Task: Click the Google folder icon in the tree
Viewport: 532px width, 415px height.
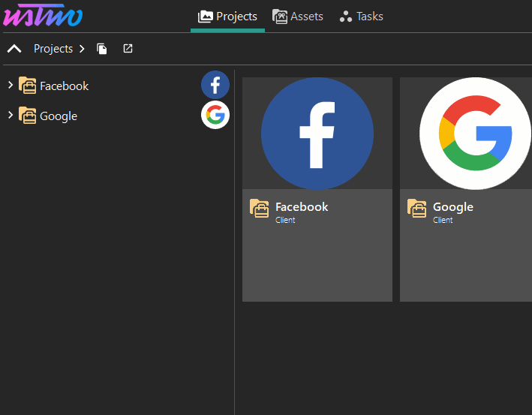Action: pos(28,116)
